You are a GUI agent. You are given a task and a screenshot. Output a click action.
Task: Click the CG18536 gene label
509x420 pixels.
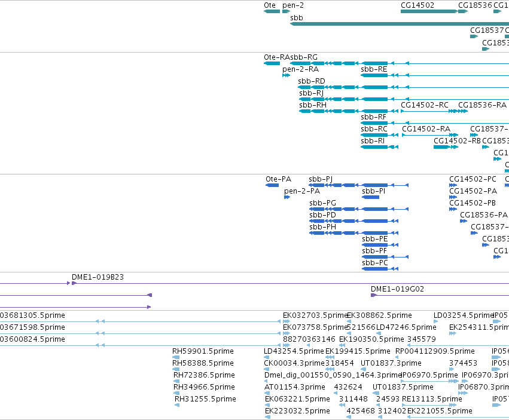[475, 5]
